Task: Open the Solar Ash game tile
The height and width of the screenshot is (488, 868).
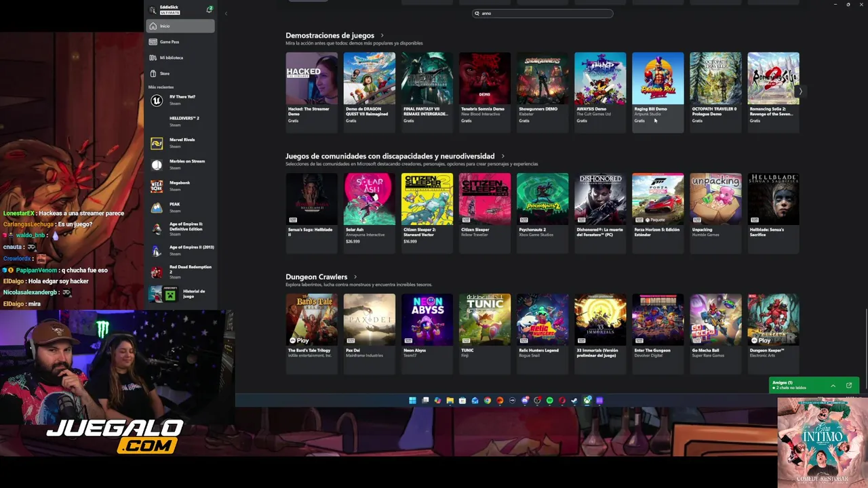Action: pyautogui.click(x=369, y=212)
